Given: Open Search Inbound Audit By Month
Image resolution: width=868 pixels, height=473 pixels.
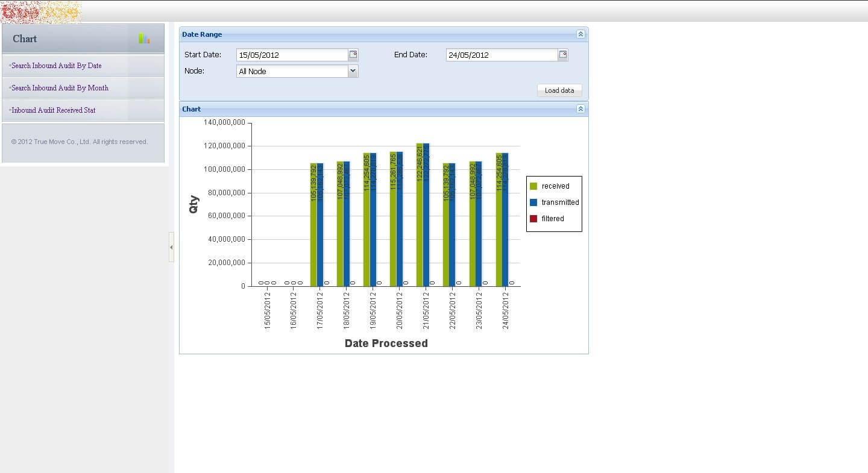Looking at the screenshot, I should pos(60,88).
